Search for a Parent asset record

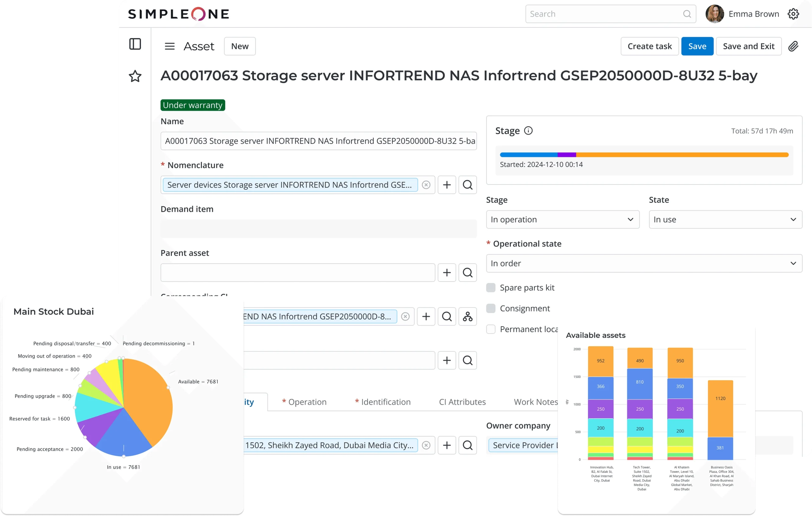[467, 272]
